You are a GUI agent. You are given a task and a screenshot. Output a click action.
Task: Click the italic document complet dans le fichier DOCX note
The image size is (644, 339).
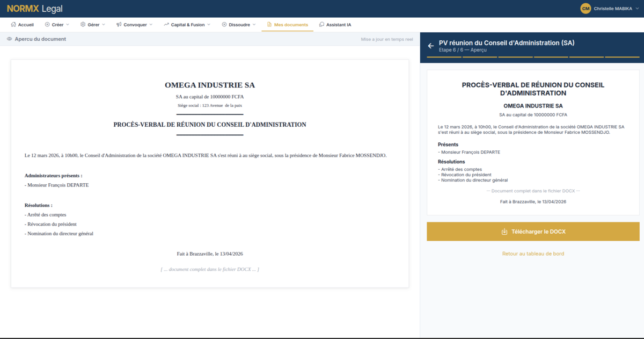(210, 269)
